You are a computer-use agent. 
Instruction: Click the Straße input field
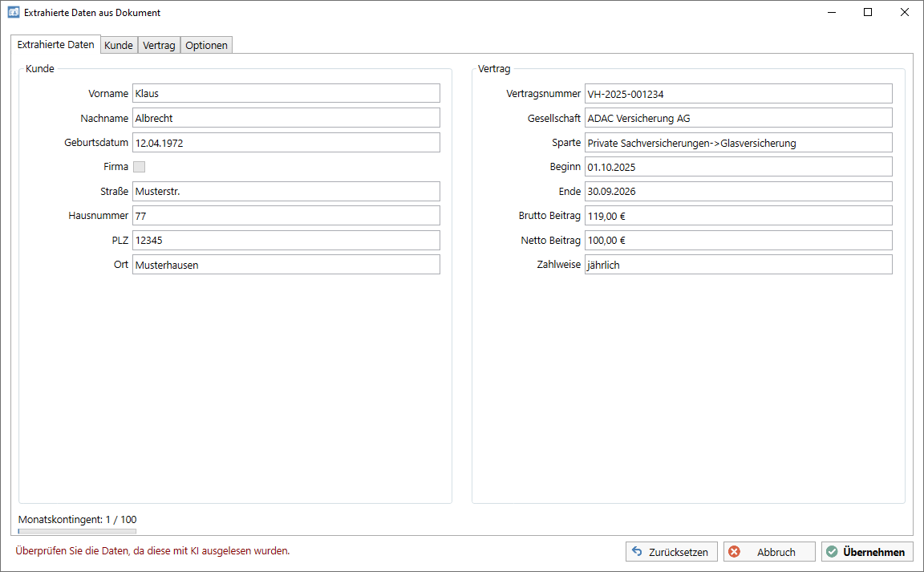[x=286, y=192]
